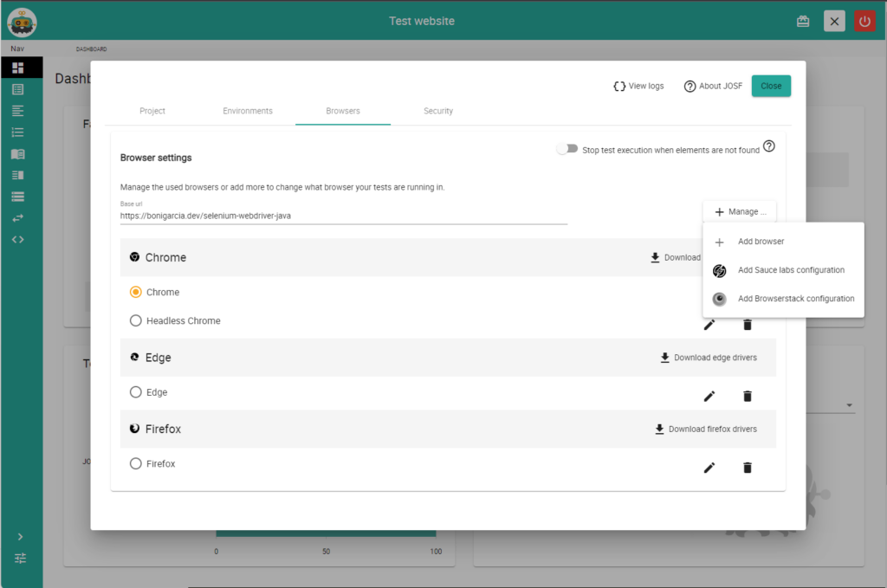
Task: Click the code brackets icon in sidebar
Action: (x=18, y=239)
